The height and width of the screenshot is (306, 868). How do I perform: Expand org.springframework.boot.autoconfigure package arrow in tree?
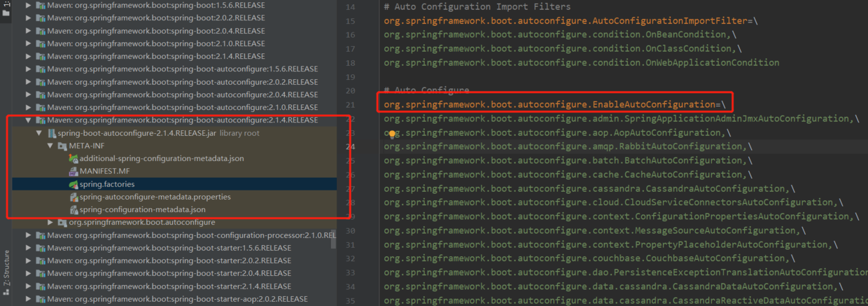50,222
